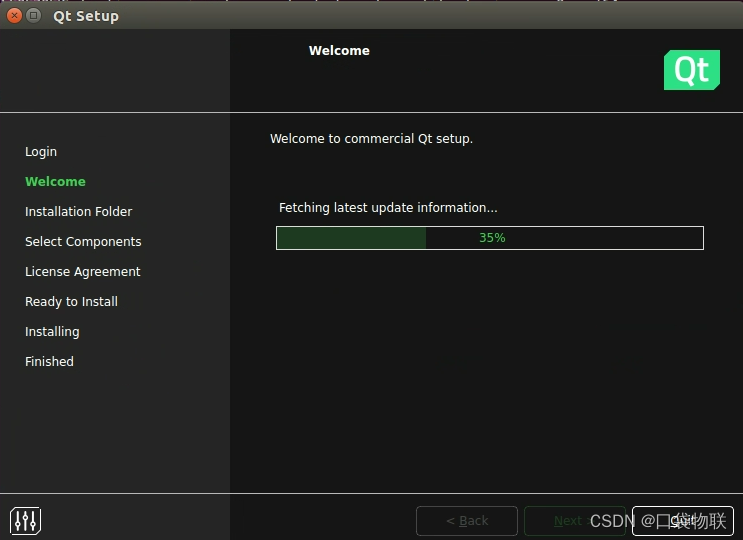
Task: Click the Installing step label
Action: pyautogui.click(x=52, y=332)
